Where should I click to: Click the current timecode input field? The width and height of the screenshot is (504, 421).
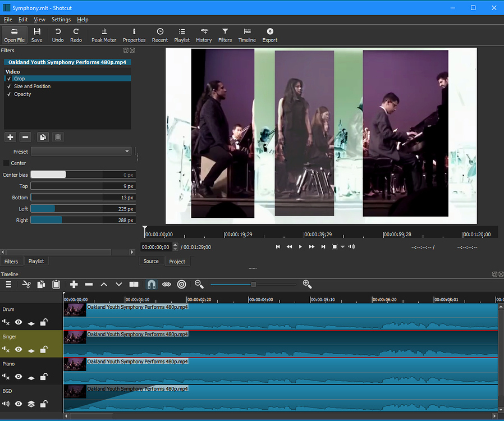[157, 247]
